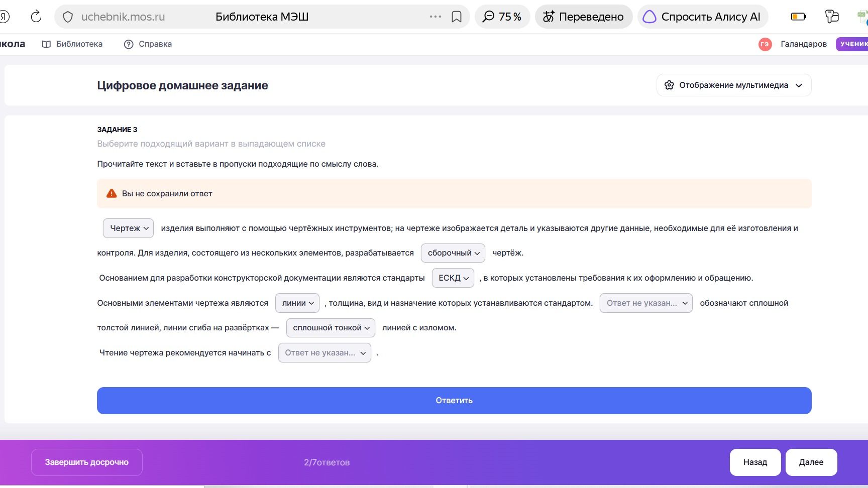Viewport: 868px width, 488px height.
Task: Click Завершить досрочно to finish early
Action: (87, 462)
